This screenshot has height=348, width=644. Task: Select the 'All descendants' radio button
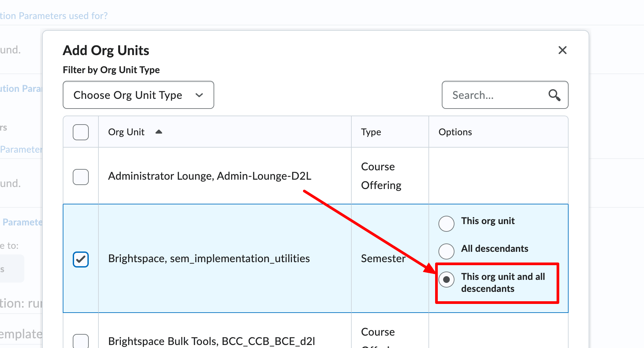coord(446,251)
